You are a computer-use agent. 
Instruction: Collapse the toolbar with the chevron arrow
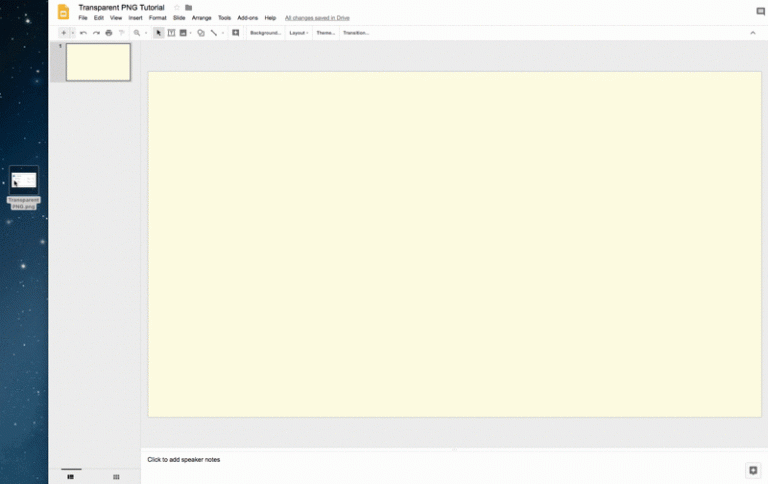pyautogui.click(x=753, y=33)
